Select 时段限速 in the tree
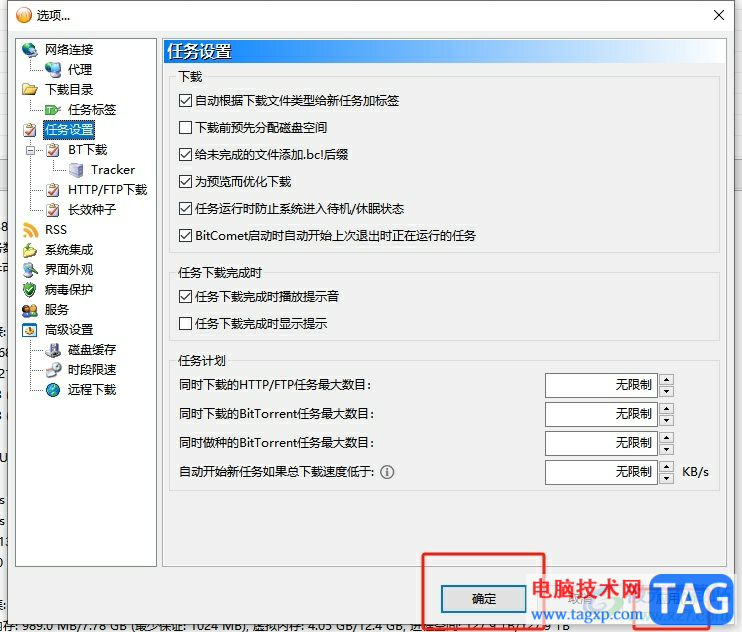The image size is (742, 632). click(92, 370)
